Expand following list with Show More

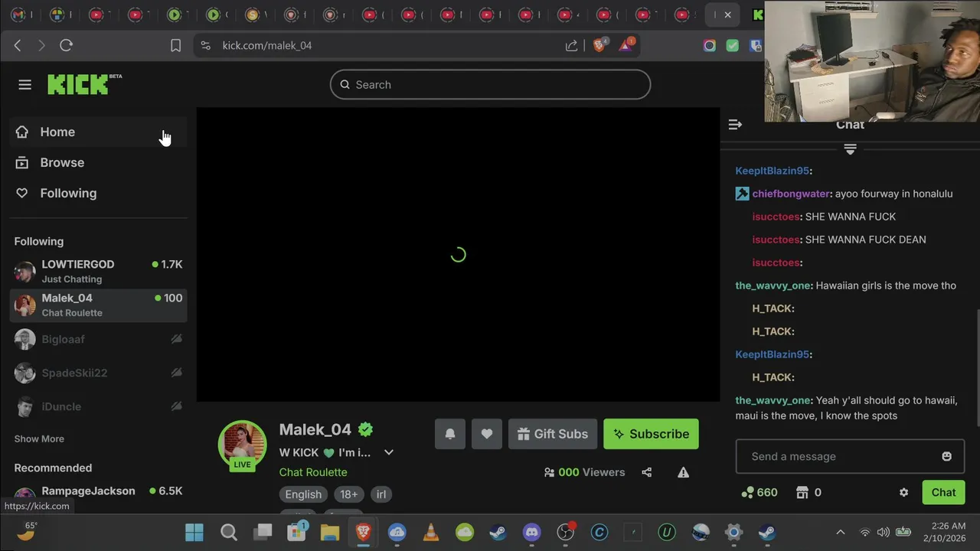pos(39,439)
